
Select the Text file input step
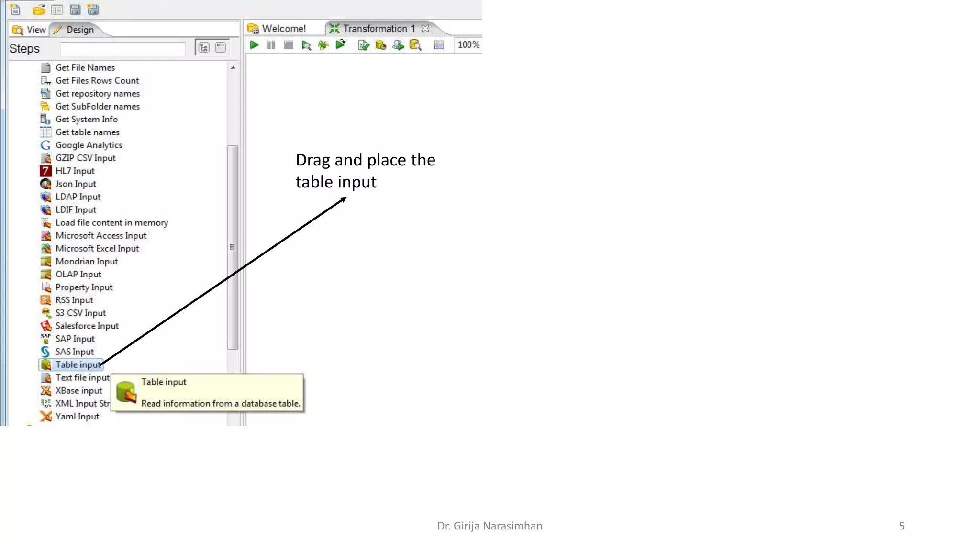[82, 377]
